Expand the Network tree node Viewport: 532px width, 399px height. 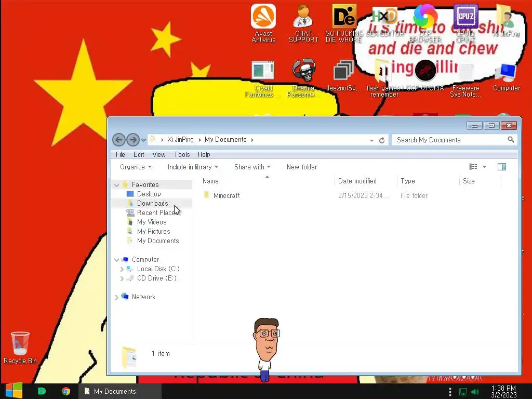point(116,297)
